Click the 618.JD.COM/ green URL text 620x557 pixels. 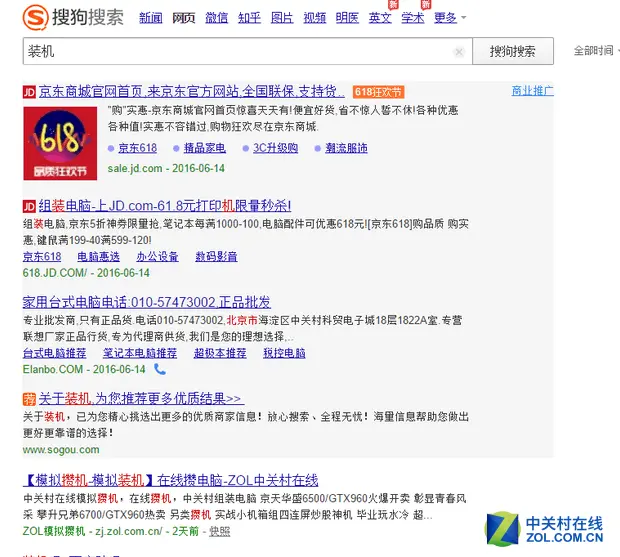[x=55, y=273]
